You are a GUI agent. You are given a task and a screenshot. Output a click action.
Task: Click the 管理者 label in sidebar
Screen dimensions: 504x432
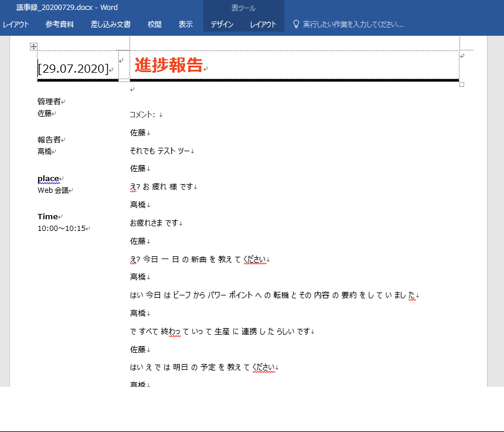pos(49,101)
